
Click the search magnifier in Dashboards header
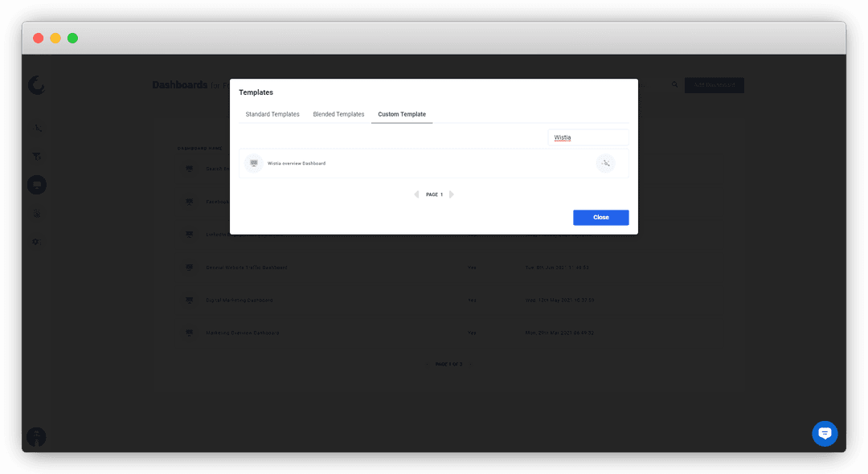[674, 84]
